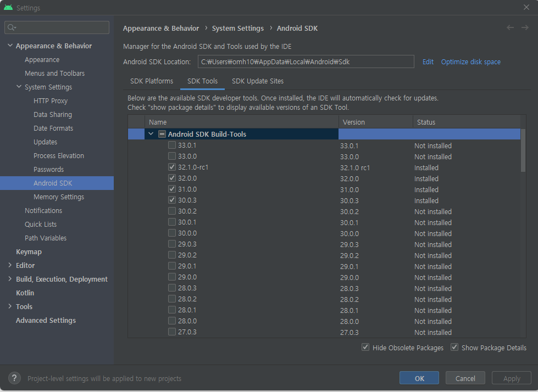Click the Status column header
The height and width of the screenshot is (392, 538).
tap(467, 122)
